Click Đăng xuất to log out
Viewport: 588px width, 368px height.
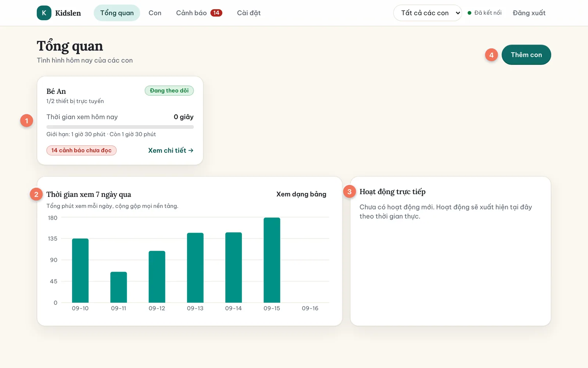[x=529, y=13]
